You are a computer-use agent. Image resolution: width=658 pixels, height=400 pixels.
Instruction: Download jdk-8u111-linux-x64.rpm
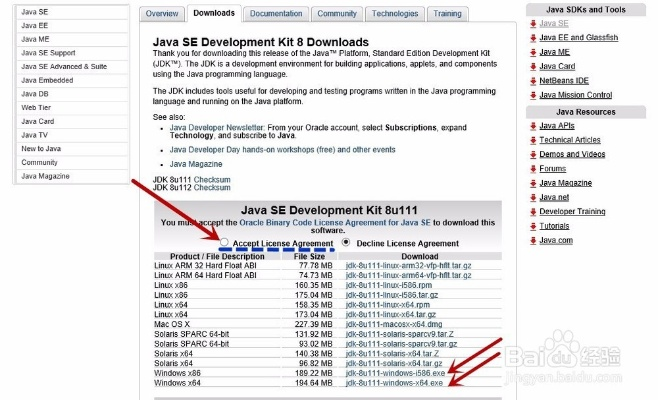(388, 305)
